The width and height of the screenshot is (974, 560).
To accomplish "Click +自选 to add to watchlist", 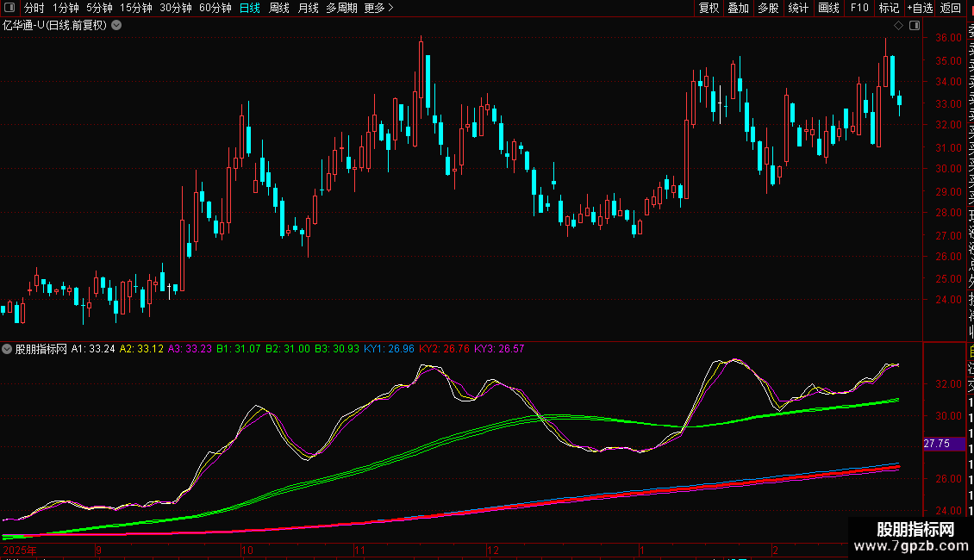I will 920,8.
